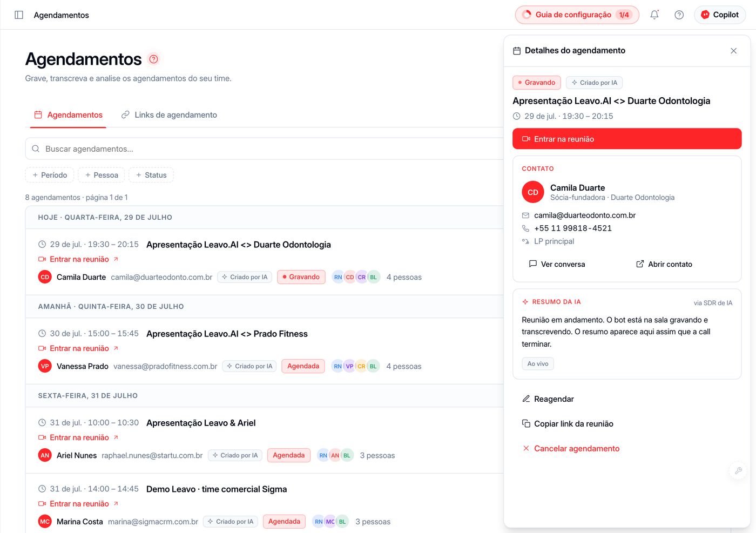Screen dimensions: 756x533
Task: Click the help circle icon in header
Action: pyautogui.click(x=679, y=15)
